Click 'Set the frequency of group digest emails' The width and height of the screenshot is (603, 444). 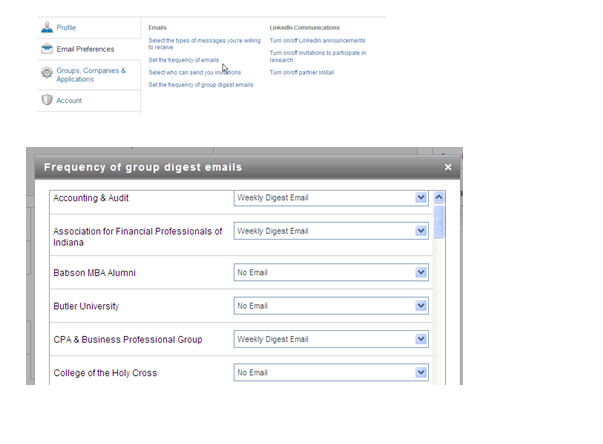tap(201, 85)
